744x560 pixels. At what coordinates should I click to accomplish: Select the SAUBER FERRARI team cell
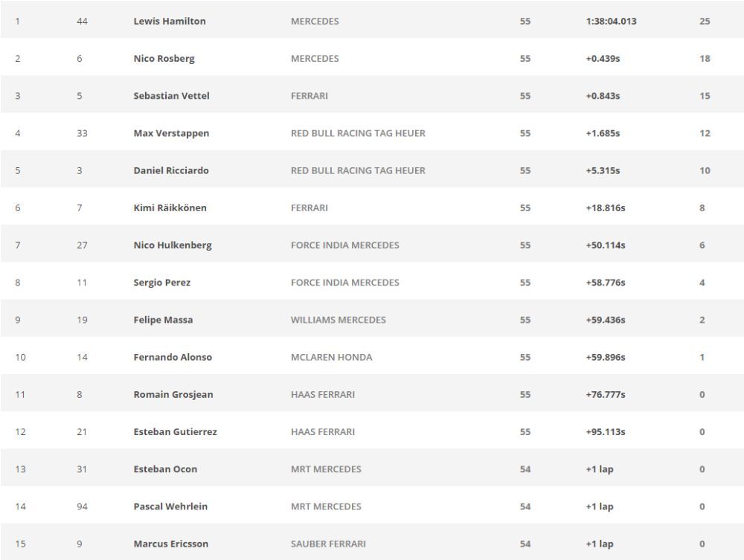tap(328, 544)
